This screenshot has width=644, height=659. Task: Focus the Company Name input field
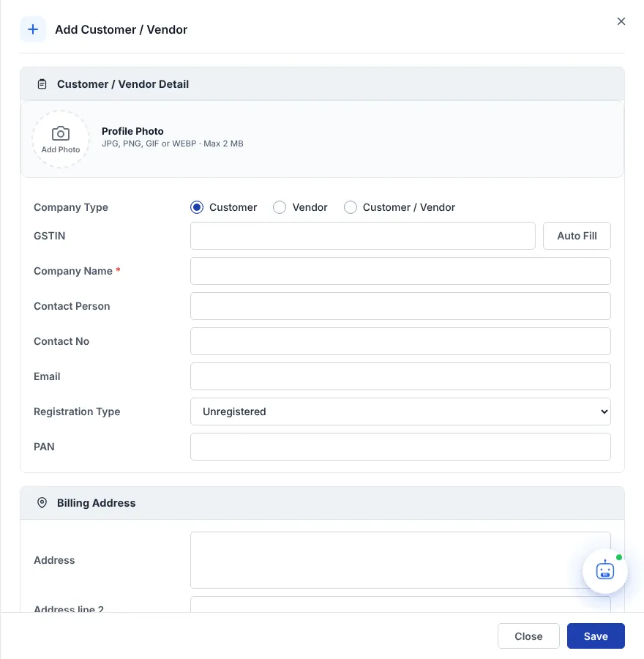coord(400,271)
